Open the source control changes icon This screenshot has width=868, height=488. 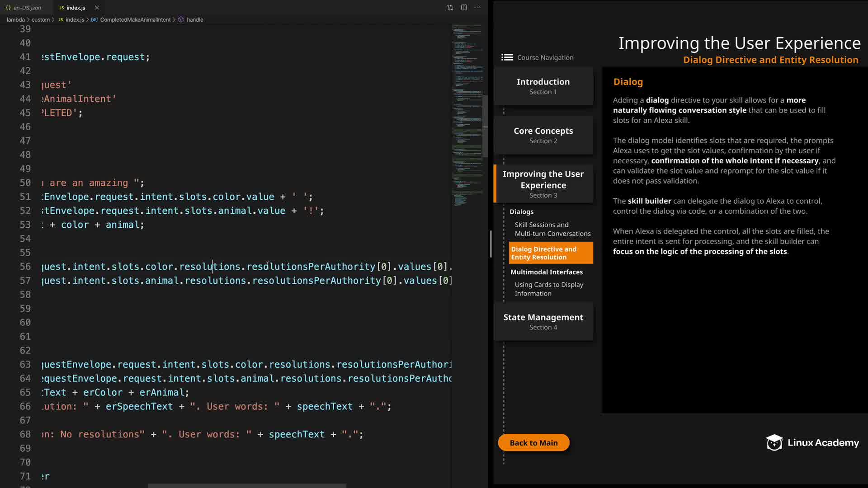tap(450, 8)
